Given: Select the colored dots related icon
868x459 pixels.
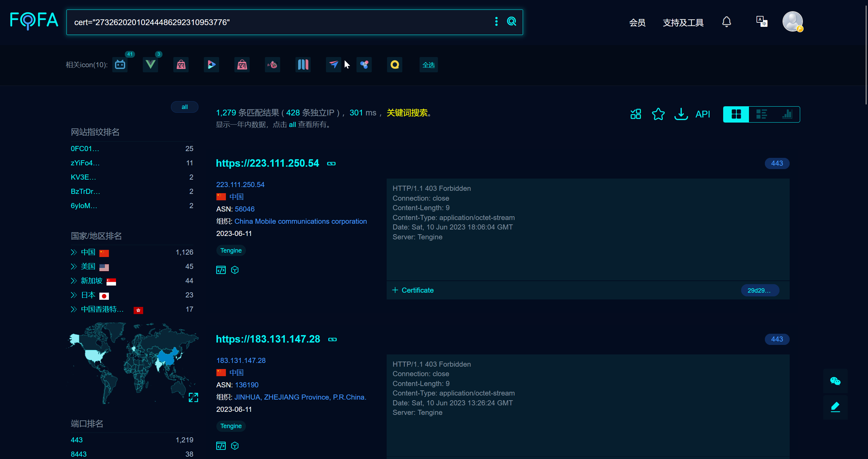Looking at the screenshot, I should click(x=364, y=65).
